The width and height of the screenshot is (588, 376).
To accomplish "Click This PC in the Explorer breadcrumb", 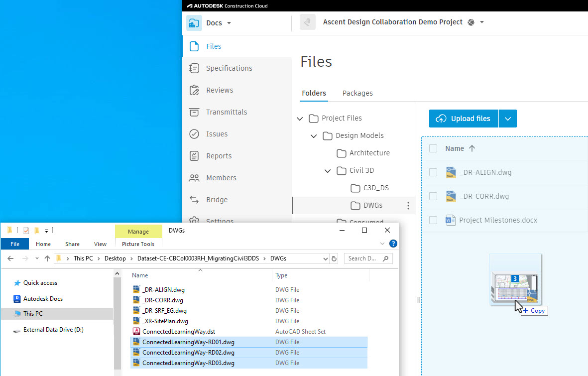I will (83, 258).
